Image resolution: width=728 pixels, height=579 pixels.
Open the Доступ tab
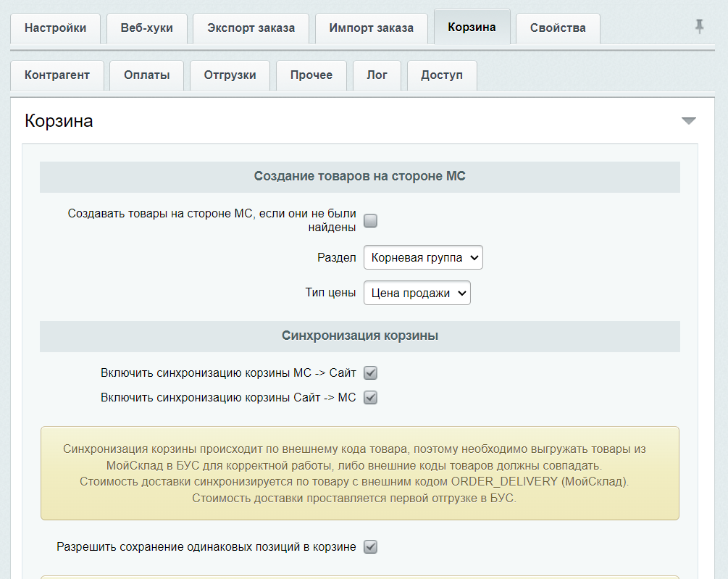click(x=441, y=75)
